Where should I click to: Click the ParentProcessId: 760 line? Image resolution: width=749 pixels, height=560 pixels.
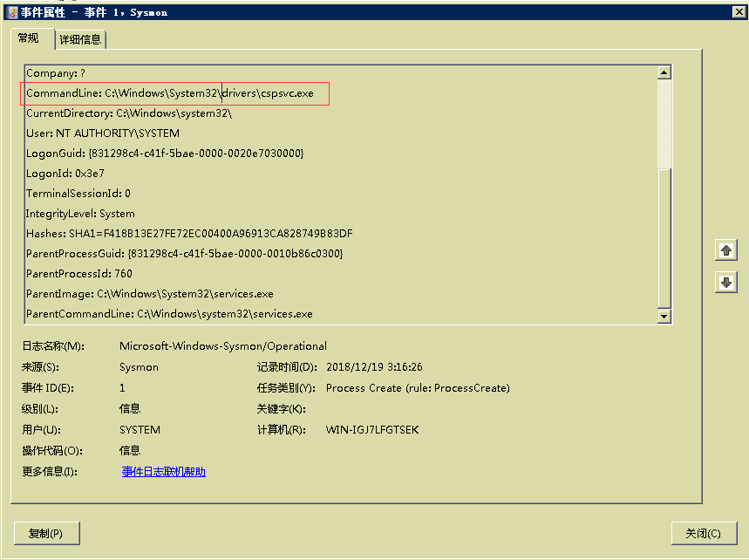click(x=78, y=274)
